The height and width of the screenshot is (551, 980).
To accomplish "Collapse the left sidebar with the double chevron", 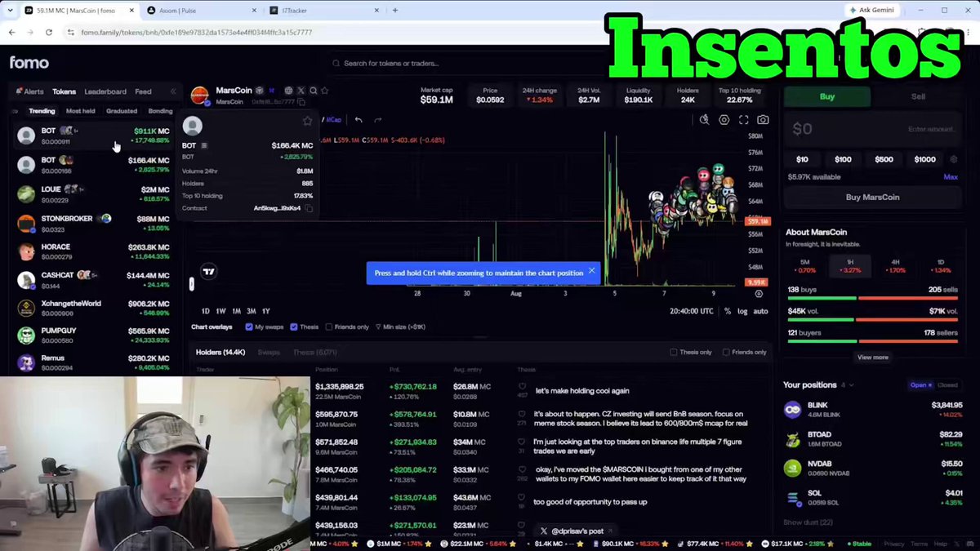I will (172, 91).
